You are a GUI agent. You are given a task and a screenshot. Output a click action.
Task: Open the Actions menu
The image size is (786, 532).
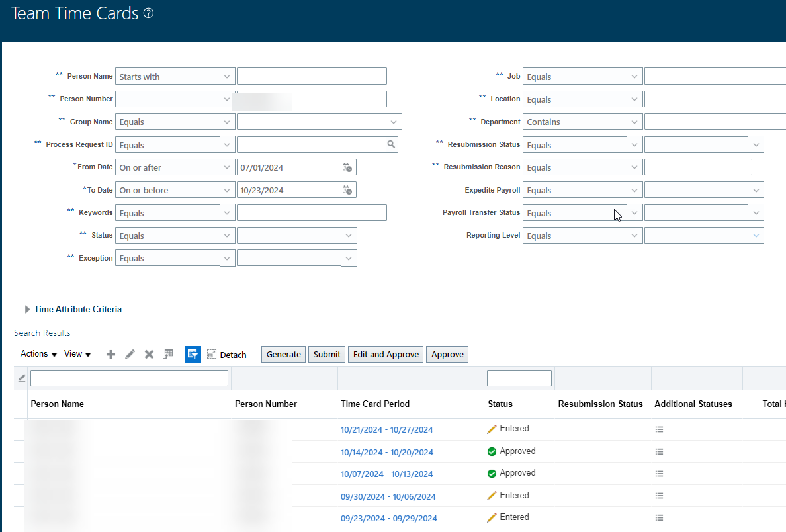tap(33, 354)
